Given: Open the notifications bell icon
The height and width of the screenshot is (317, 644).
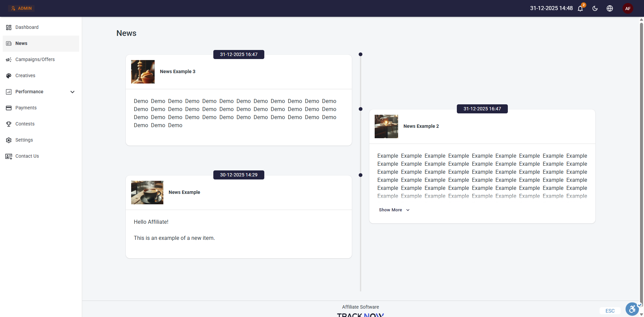Looking at the screenshot, I should [x=580, y=8].
